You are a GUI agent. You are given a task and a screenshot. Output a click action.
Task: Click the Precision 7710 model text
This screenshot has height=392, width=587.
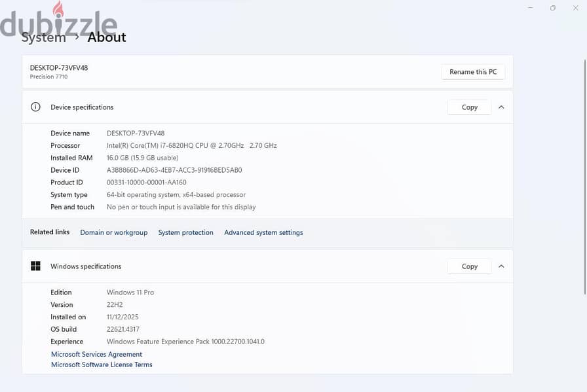[48, 77]
